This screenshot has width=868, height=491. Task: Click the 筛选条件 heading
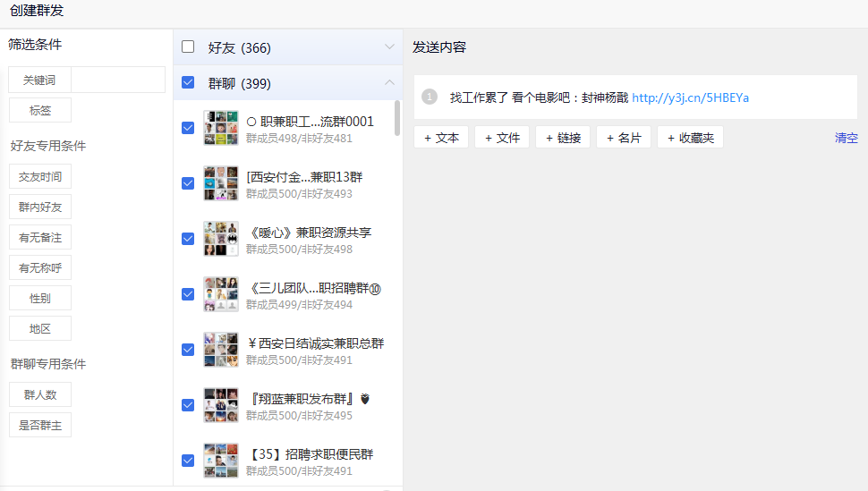pos(35,45)
